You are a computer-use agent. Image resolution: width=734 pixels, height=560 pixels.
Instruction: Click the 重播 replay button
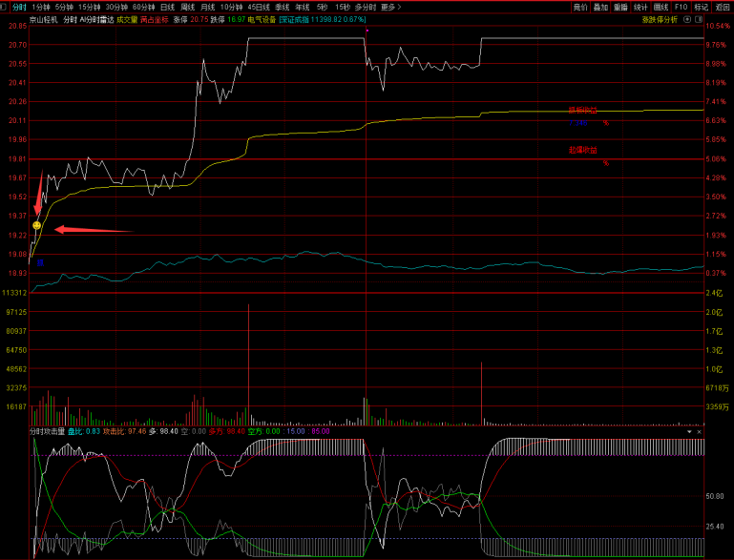coord(620,7)
